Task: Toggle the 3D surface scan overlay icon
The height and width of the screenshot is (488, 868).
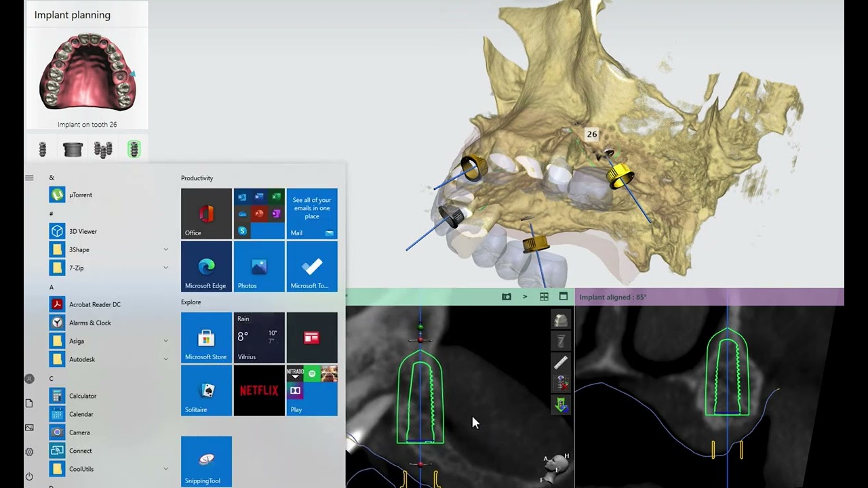Action: click(x=561, y=320)
